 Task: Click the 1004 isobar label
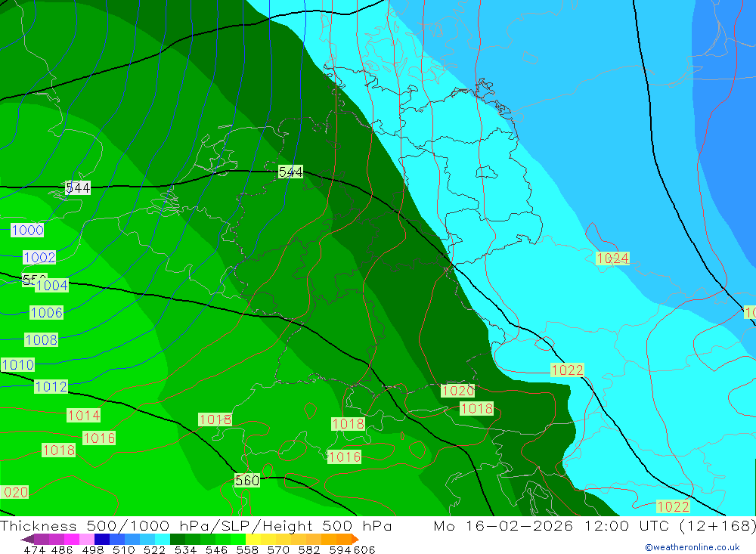[x=51, y=286]
